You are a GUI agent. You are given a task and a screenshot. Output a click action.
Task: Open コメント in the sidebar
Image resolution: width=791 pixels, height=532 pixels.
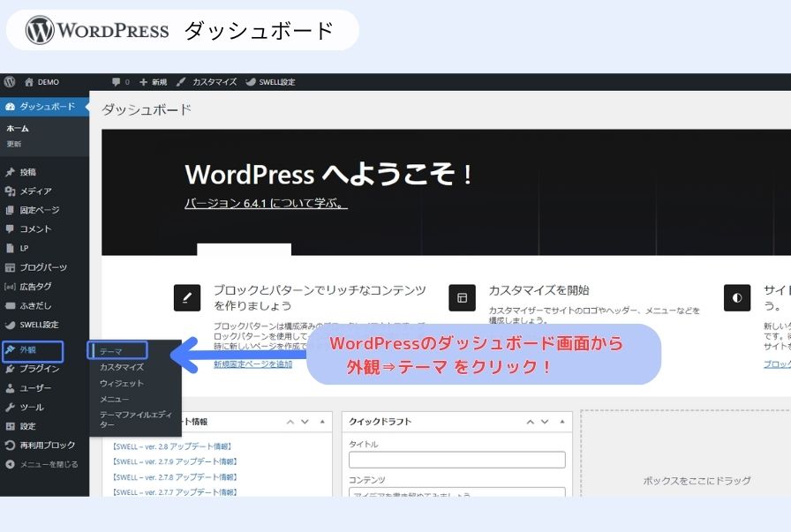(44, 229)
